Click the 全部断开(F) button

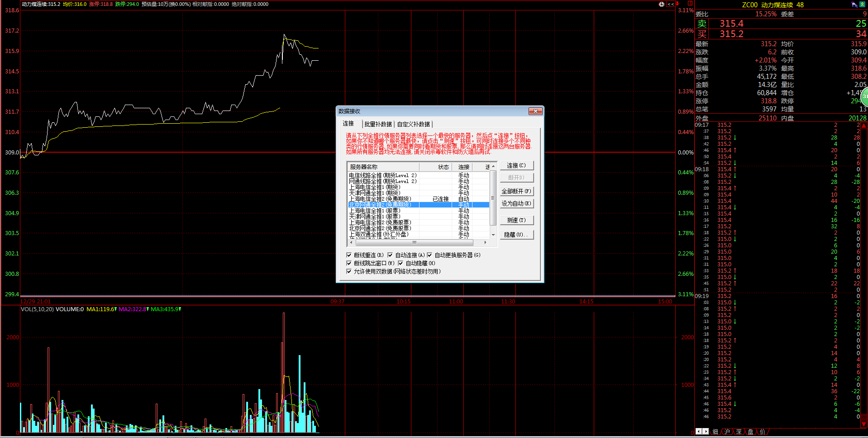pyautogui.click(x=516, y=191)
